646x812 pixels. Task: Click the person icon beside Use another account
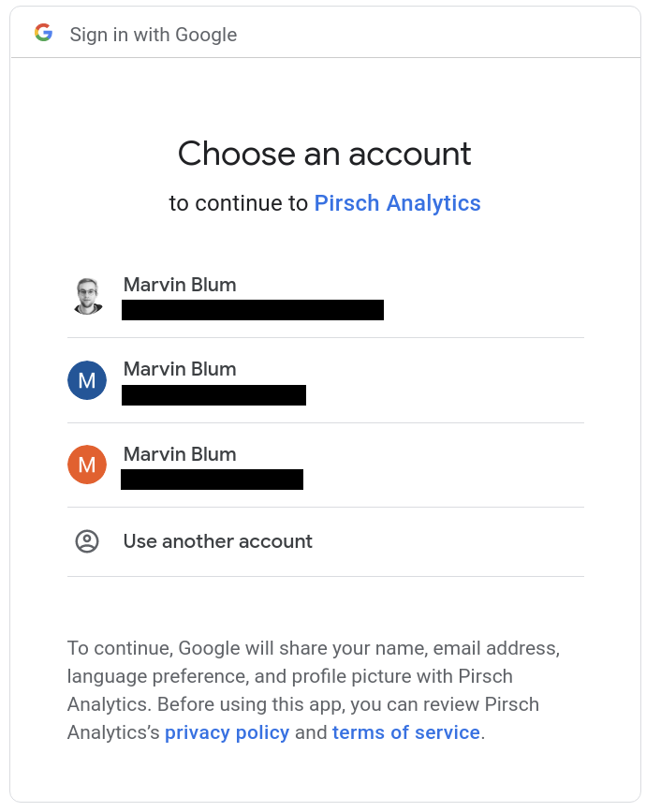(x=87, y=541)
